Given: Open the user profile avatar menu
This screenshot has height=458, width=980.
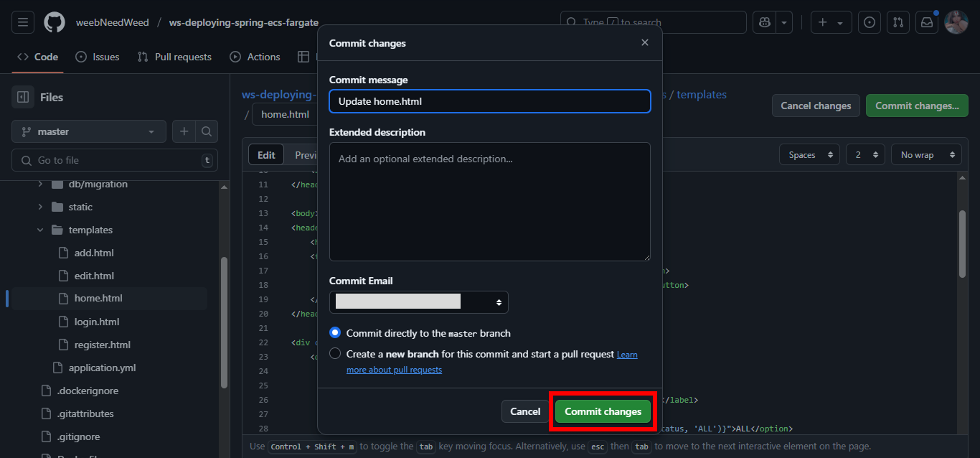Looking at the screenshot, I should 956,22.
